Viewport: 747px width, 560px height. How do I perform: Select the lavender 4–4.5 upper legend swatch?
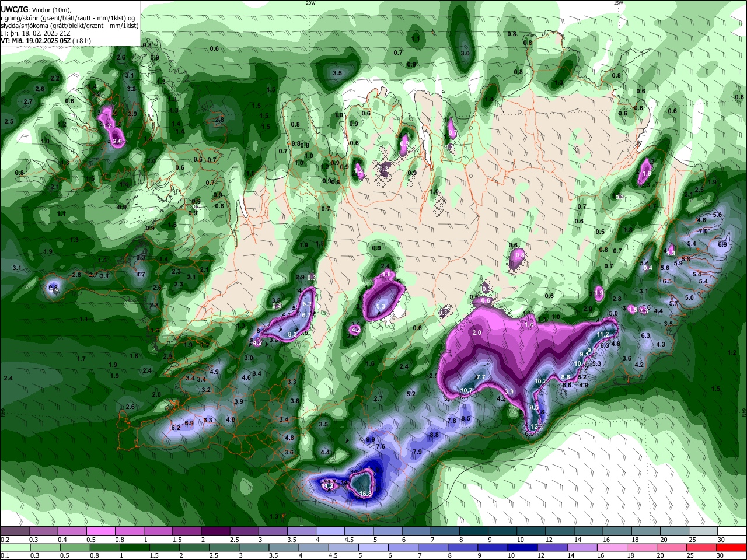coord(330,531)
